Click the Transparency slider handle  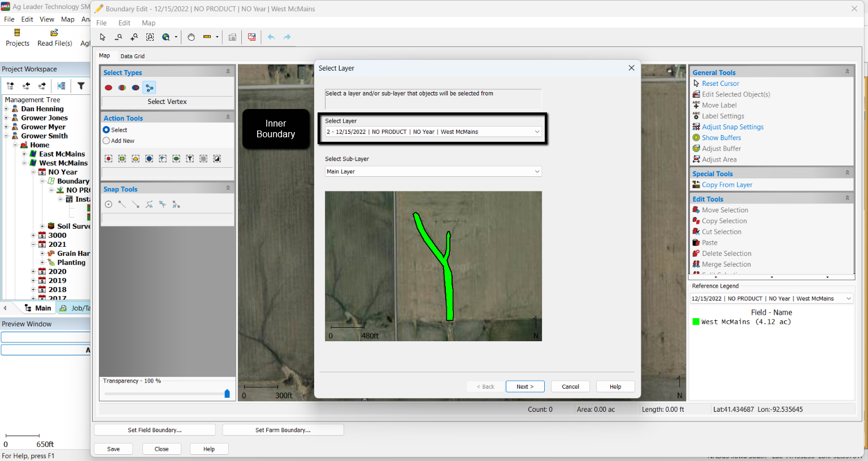(227, 394)
